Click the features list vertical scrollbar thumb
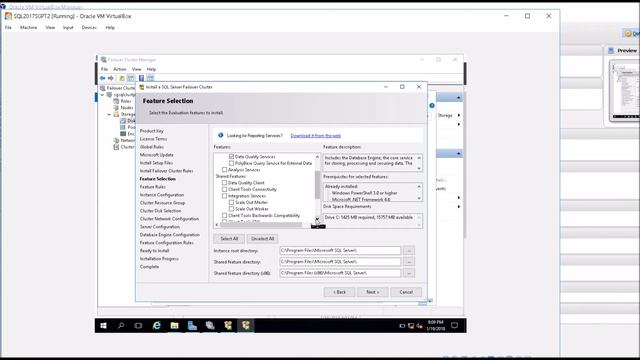640x360 pixels. coord(317,184)
